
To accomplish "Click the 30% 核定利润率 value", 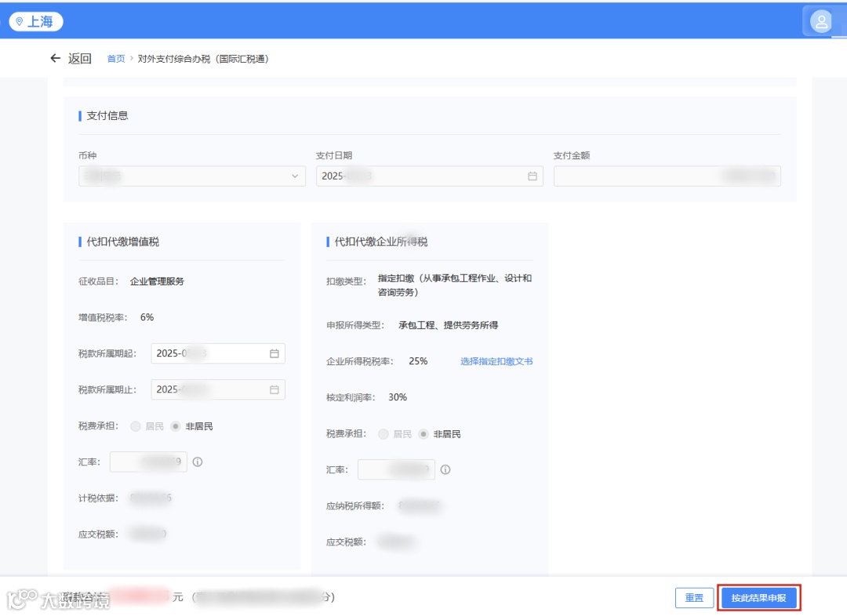I will pyautogui.click(x=398, y=397).
